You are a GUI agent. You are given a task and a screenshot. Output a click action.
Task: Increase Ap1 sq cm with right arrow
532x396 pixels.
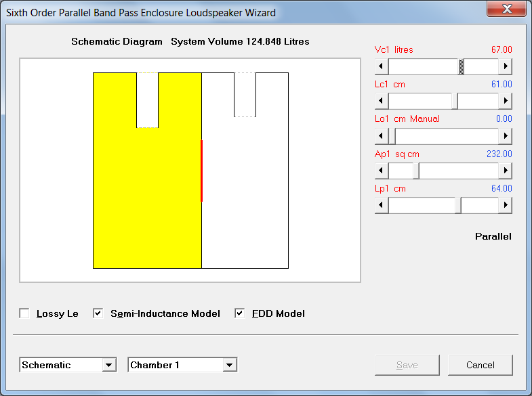click(x=505, y=171)
